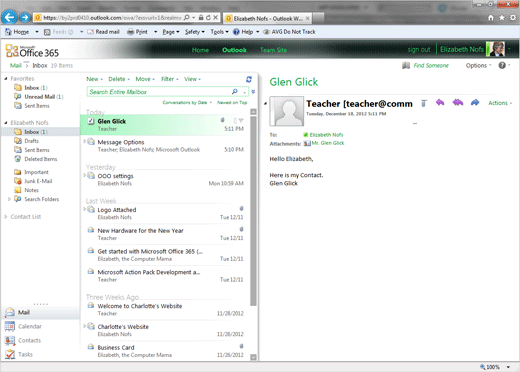Image resolution: width=520 pixels, height=372 pixels.
Task: Collapse the Favorites section
Action: click(6, 79)
